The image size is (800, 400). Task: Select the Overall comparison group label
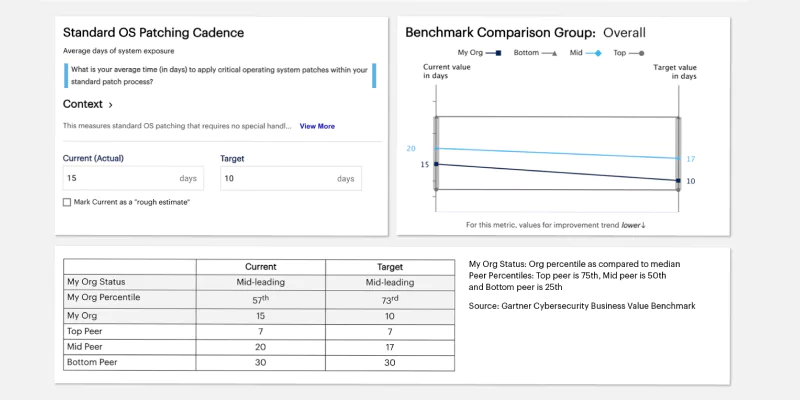624,32
